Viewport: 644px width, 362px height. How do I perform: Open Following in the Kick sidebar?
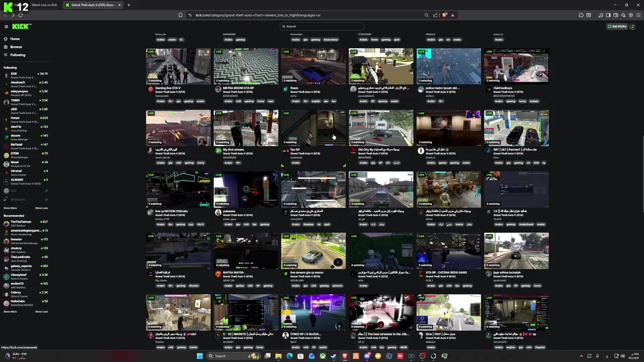click(x=14, y=55)
